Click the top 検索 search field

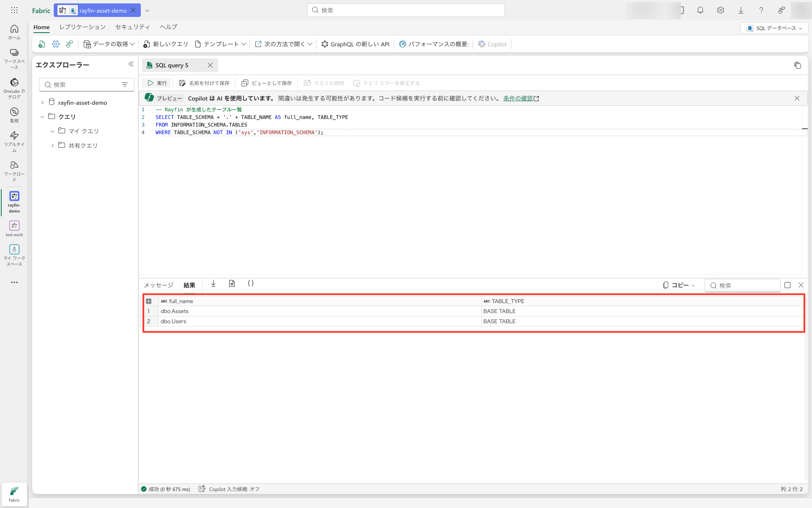pyautogui.click(x=406, y=10)
